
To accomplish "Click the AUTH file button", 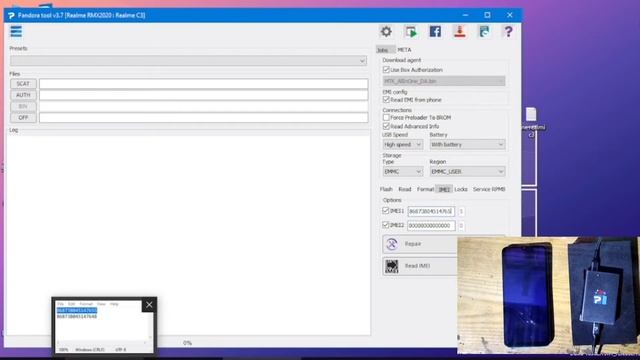I will click(23, 95).
